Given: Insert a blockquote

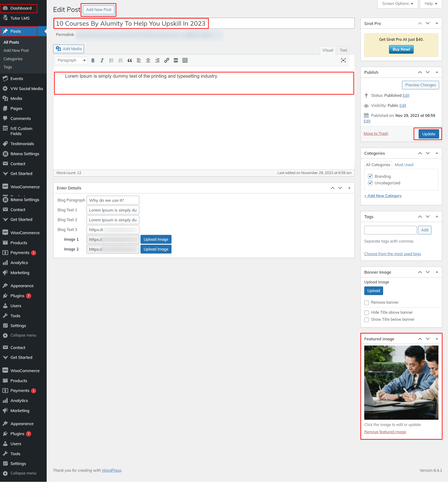Looking at the screenshot, I should 130,61.
